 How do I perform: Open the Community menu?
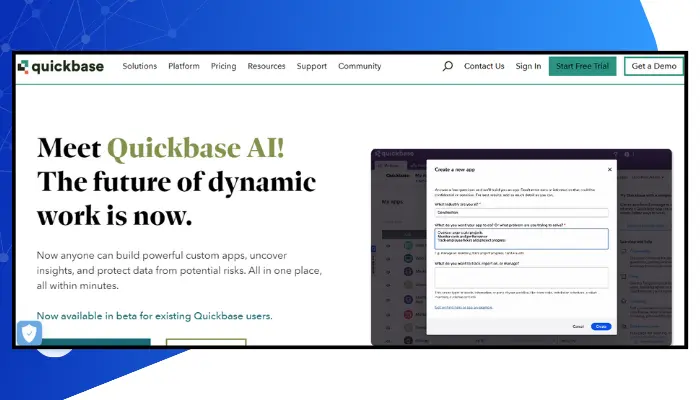click(359, 66)
